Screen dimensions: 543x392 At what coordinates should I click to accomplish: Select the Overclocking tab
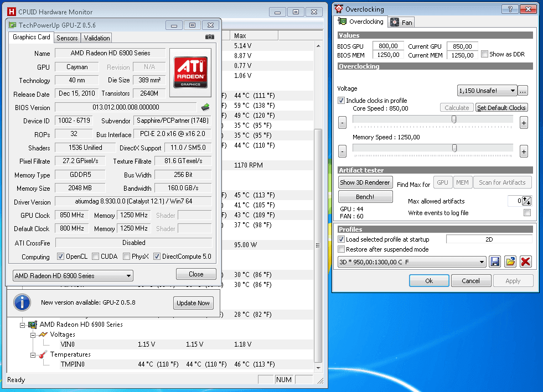click(361, 22)
